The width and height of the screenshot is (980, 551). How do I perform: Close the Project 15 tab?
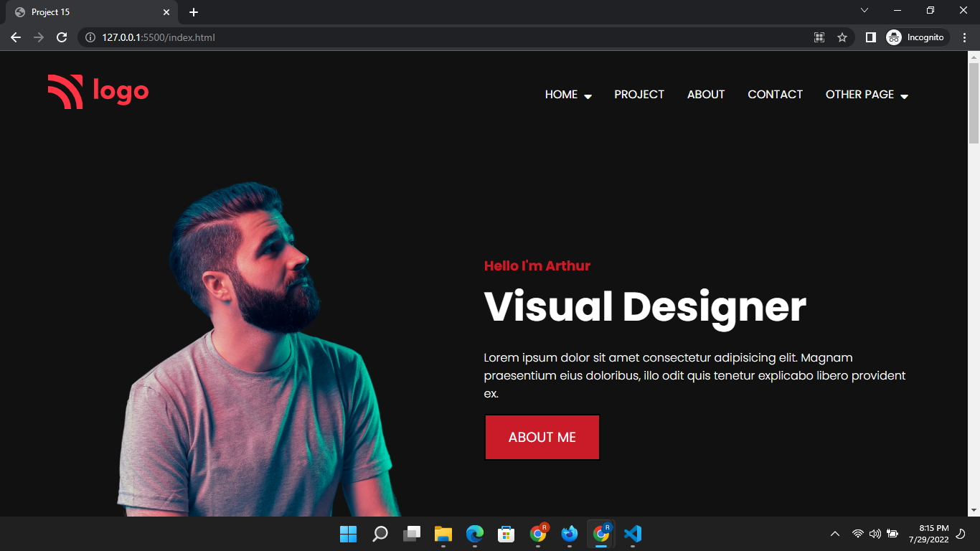[166, 12]
